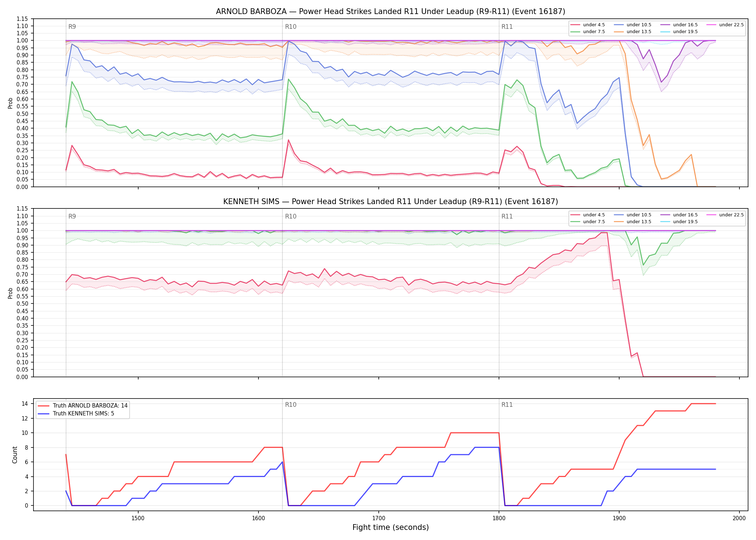Screen dimensions: 756x540
Task: Click 'under 4.5' legend entry in Sims chart
Action: [x=588, y=215]
